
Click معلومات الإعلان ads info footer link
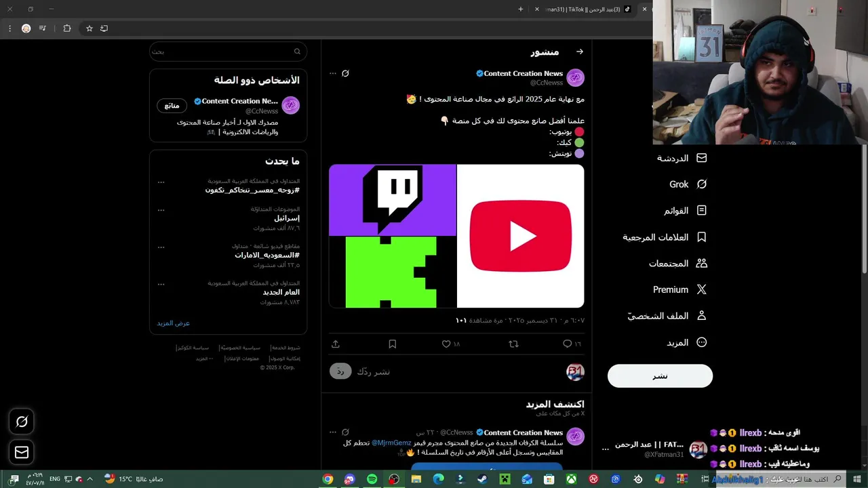point(243,359)
